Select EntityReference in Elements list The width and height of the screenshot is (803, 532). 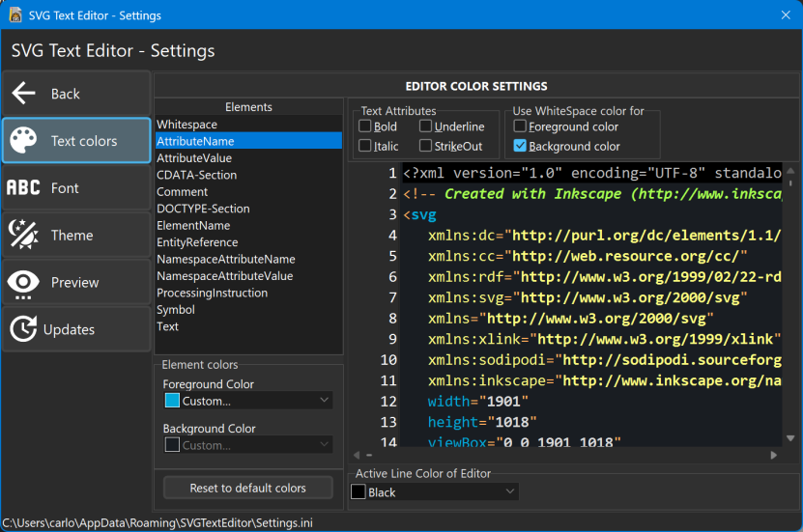click(x=249, y=242)
